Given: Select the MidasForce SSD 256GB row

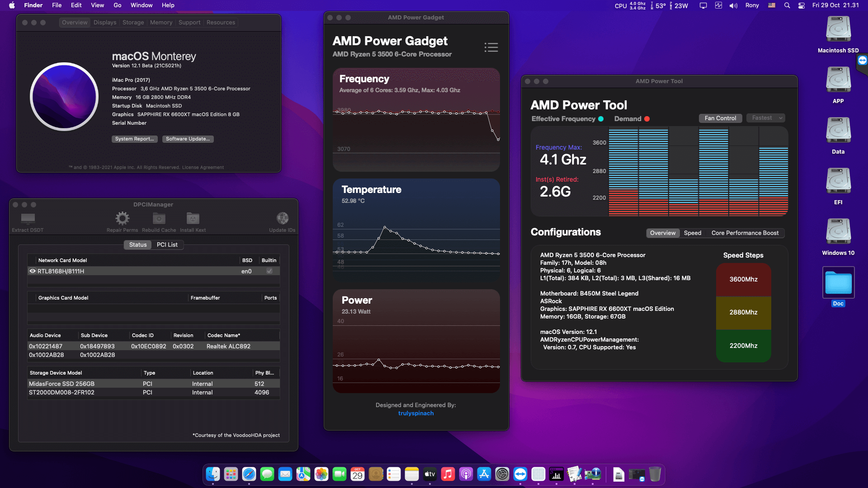Looking at the screenshot, I should click(x=153, y=384).
